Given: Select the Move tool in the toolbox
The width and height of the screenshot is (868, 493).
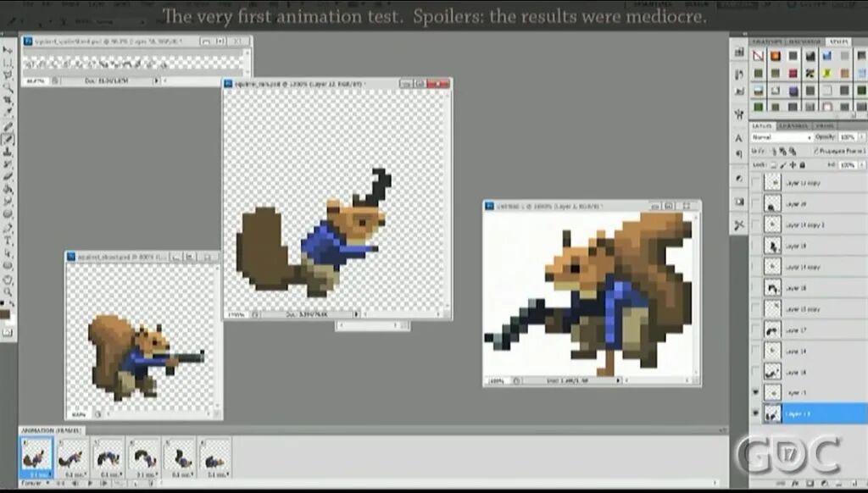Looking at the screenshot, I should tap(8, 50).
